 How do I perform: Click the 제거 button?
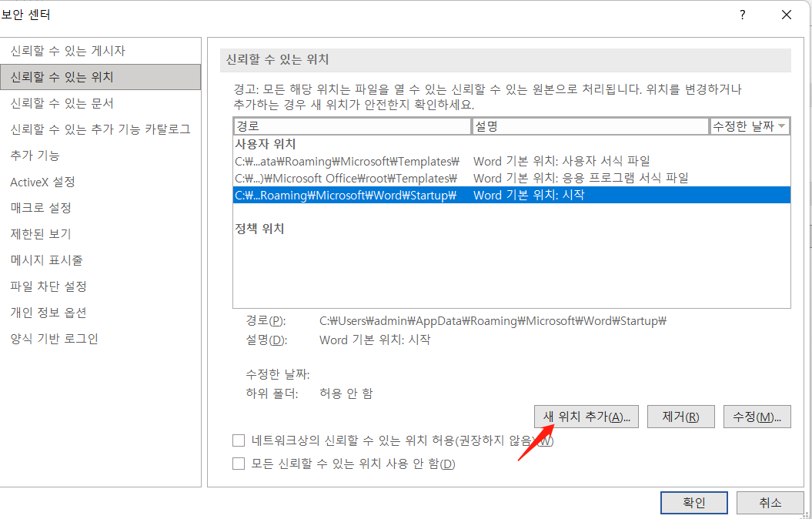tap(680, 416)
